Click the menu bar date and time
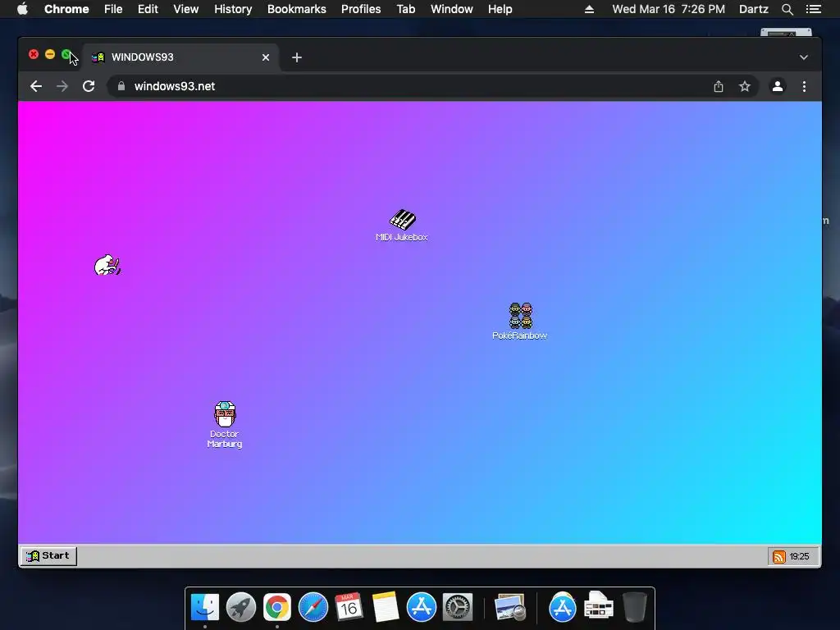Screen dimensions: 840x630 pos(669,9)
